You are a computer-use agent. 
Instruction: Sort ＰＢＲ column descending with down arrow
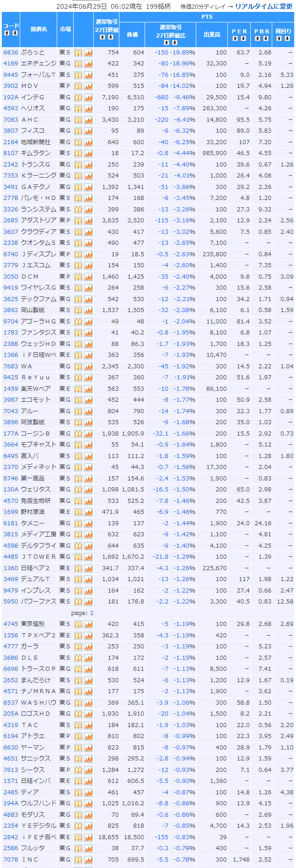[266, 38]
